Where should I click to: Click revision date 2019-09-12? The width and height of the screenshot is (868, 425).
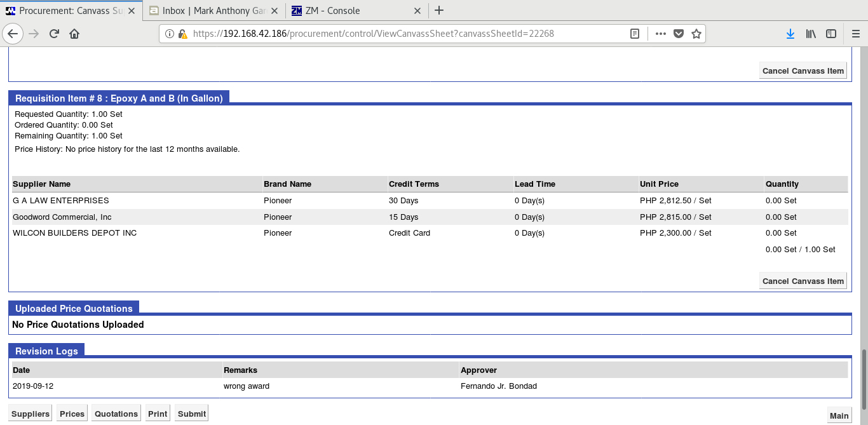click(x=34, y=386)
